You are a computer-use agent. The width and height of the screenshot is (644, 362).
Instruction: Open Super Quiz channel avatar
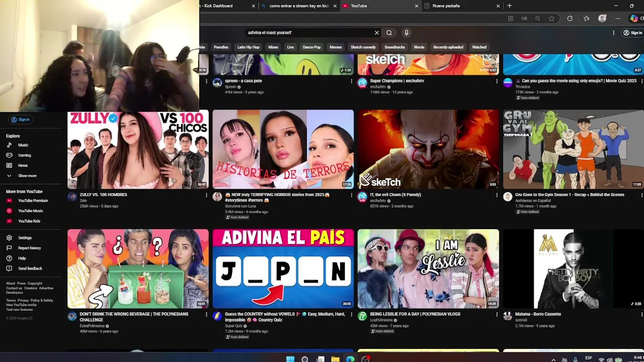pos(217,316)
